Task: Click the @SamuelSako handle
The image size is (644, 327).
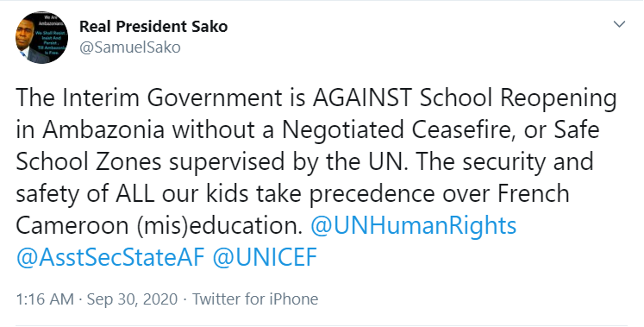Action: pyautogui.click(x=130, y=47)
